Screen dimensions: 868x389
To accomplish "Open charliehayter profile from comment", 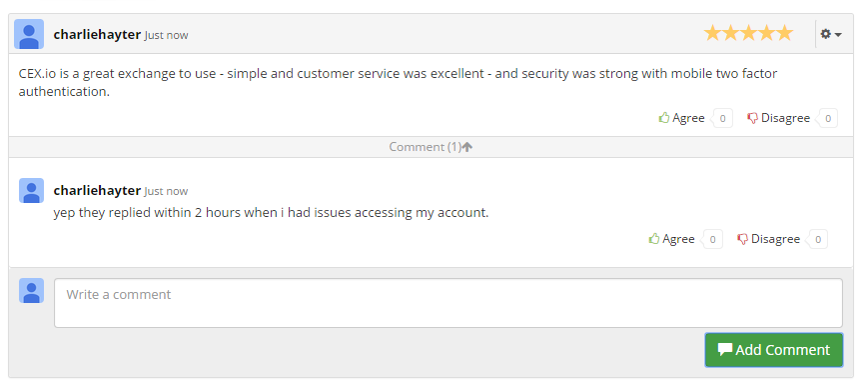I will [97, 191].
